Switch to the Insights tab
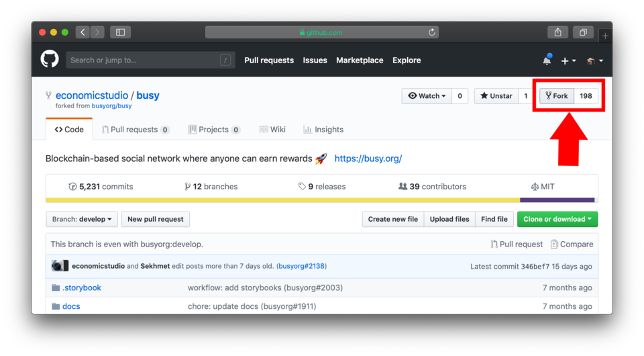Viewport: 644px width, 356px height. click(x=323, y=130)
